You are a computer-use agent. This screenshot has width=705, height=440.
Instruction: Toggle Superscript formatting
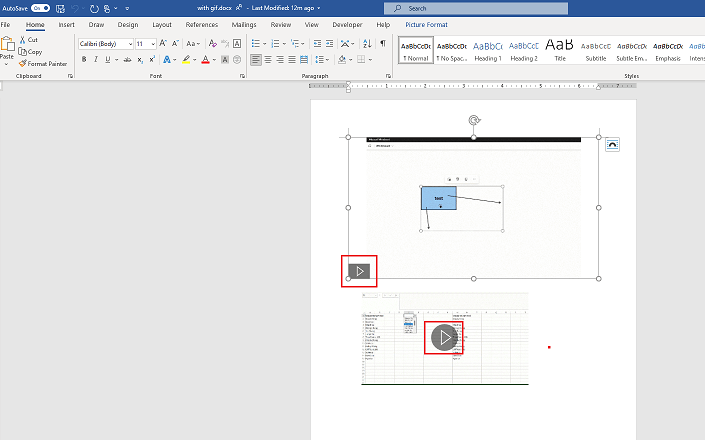click(x=152, y=59)
